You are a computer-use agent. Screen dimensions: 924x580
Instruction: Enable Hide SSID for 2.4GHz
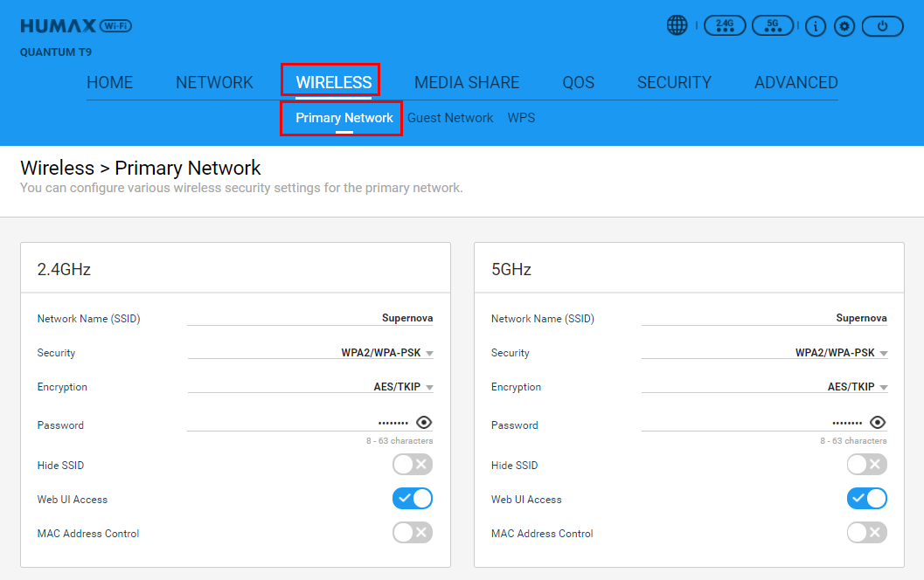(x=413, y=465)
